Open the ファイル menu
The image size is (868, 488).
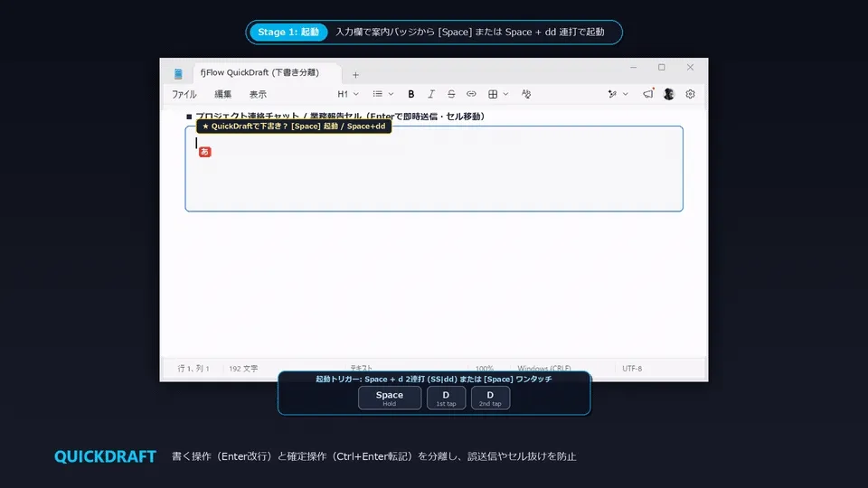tap(184, 94)
